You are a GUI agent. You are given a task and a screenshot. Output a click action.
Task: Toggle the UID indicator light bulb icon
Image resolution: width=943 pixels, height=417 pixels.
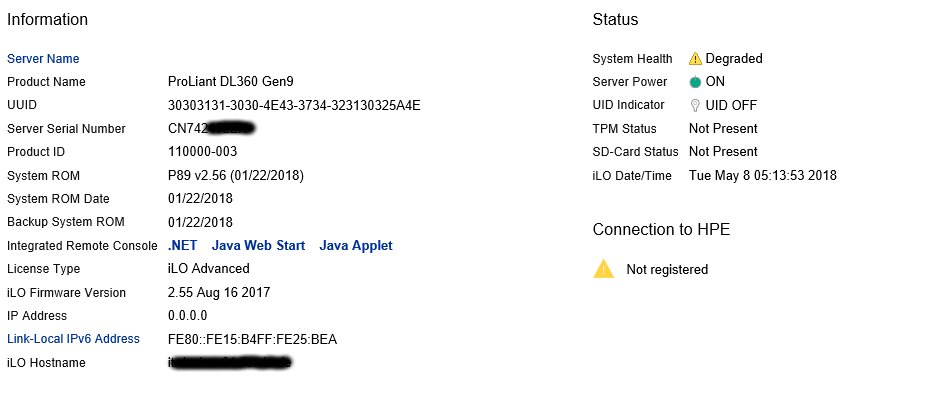coord(695,105)
